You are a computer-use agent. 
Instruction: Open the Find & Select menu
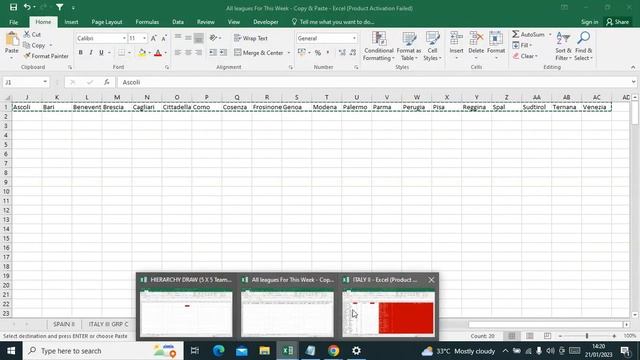[583, 46]
